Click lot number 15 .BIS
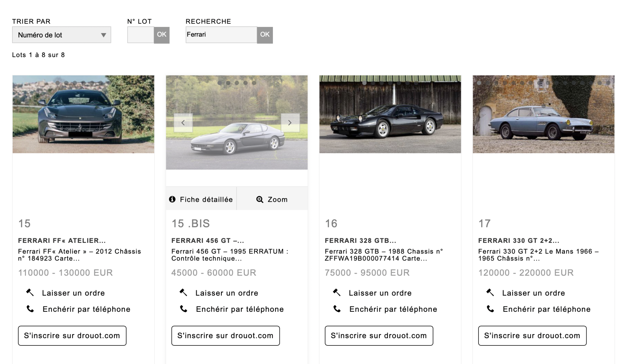Screen dimensions: 633x364 [191, 223]
